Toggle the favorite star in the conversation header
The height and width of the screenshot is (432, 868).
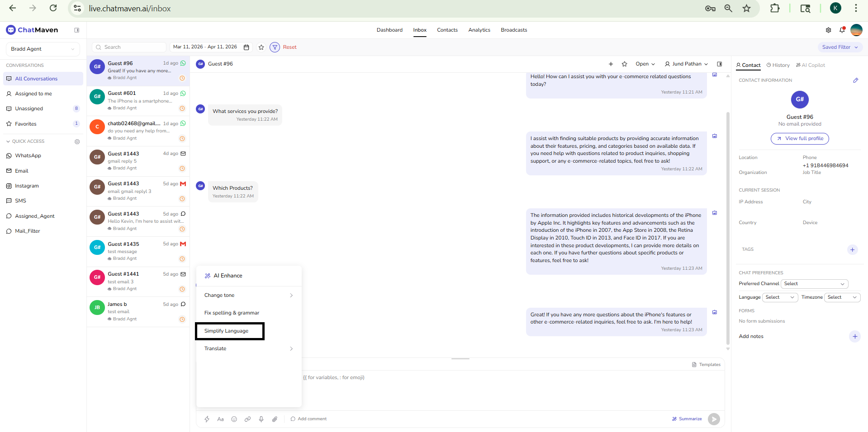pos(624,64)
